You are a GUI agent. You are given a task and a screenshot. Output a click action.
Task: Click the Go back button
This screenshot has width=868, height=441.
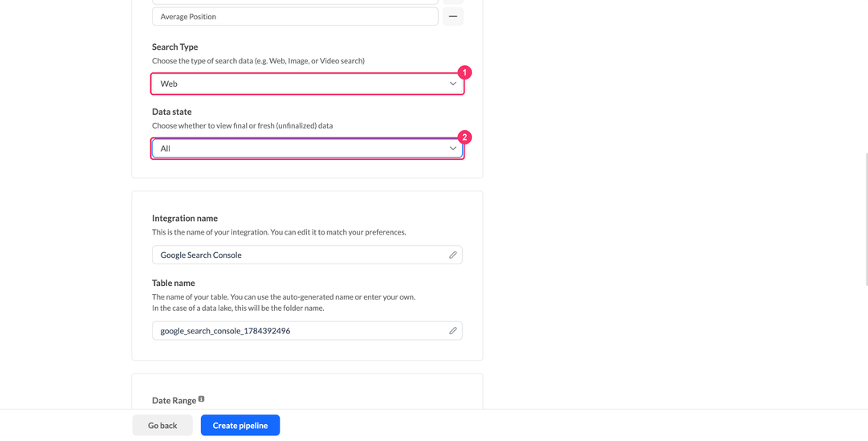162,426
